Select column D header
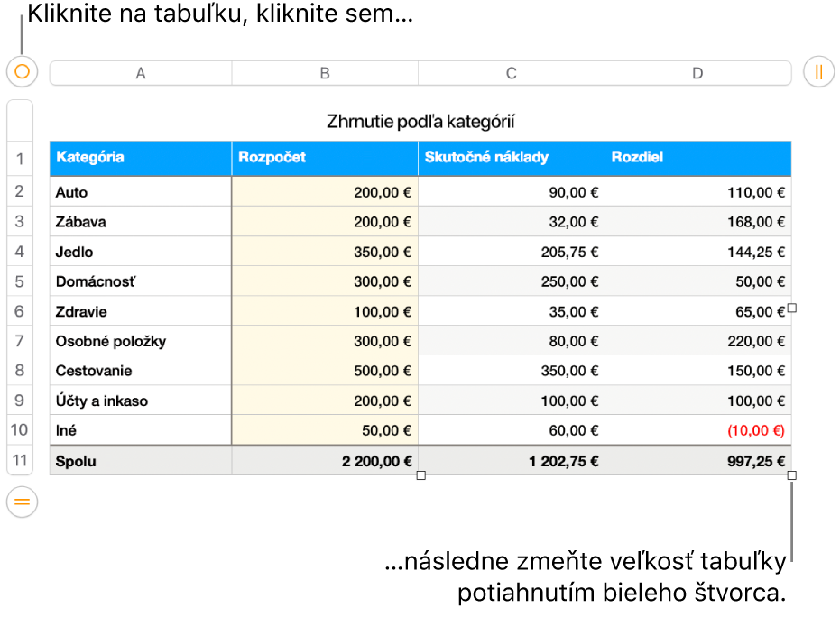Viewport: 840px width, 617px height. tap(697, 73)
